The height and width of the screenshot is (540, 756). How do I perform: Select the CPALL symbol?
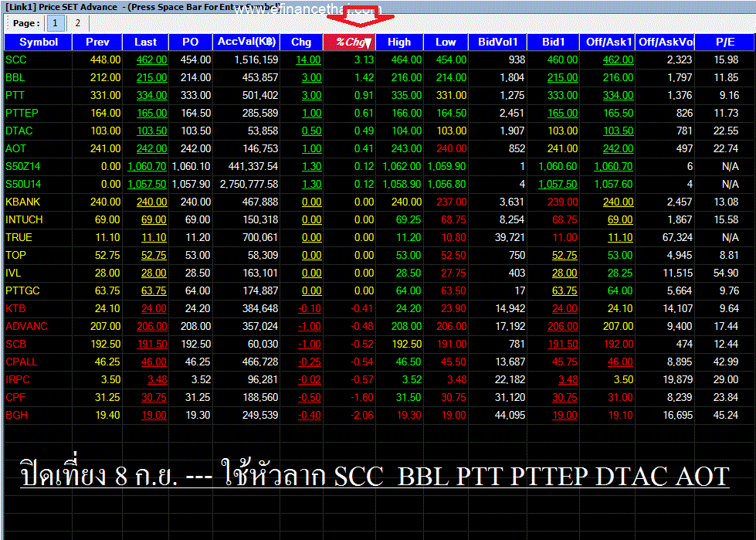[x=22, y=362]
